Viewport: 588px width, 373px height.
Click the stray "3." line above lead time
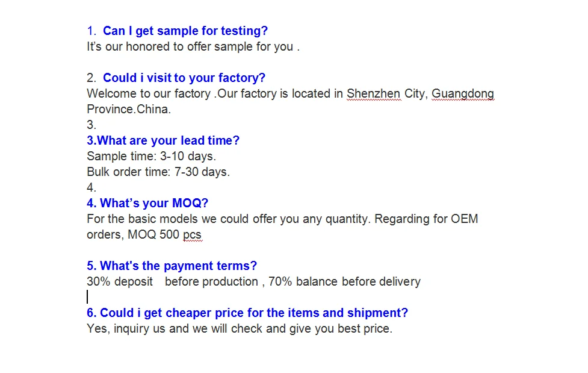[x=91, y=125]
